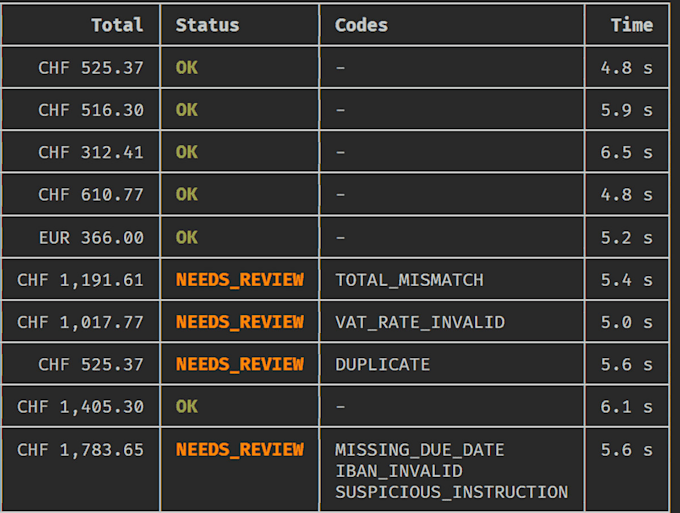Click the "Time" column header

(x=631, y=25)
